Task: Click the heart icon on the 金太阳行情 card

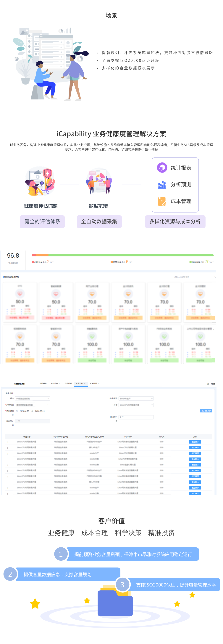Action: (x=164, y=294)
